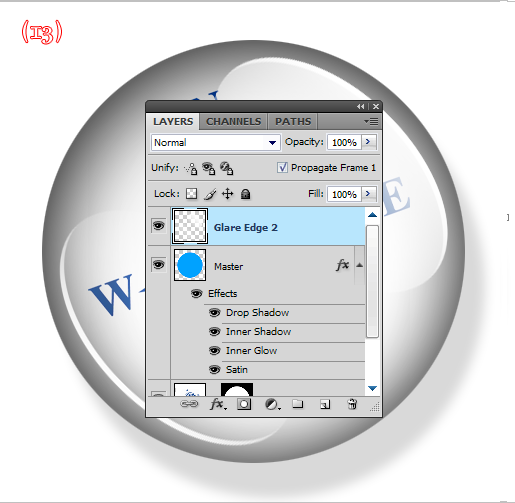Click the Fill percentage field

pos(345,194)
